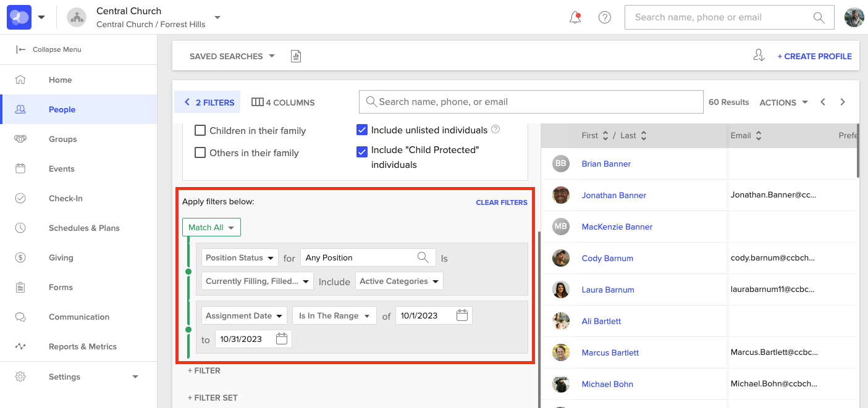Open the Saved Searches menu

click(x=230, y=56)
